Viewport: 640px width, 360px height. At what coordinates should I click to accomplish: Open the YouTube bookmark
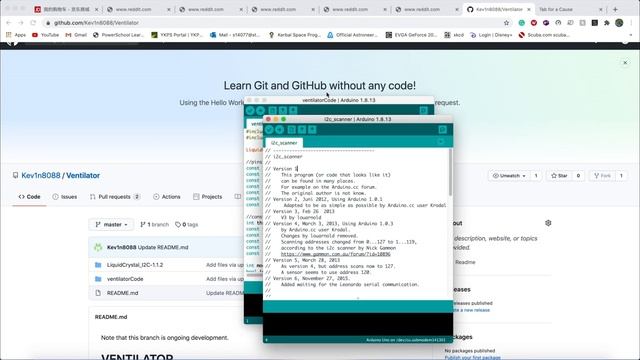(x=45, y=35)
